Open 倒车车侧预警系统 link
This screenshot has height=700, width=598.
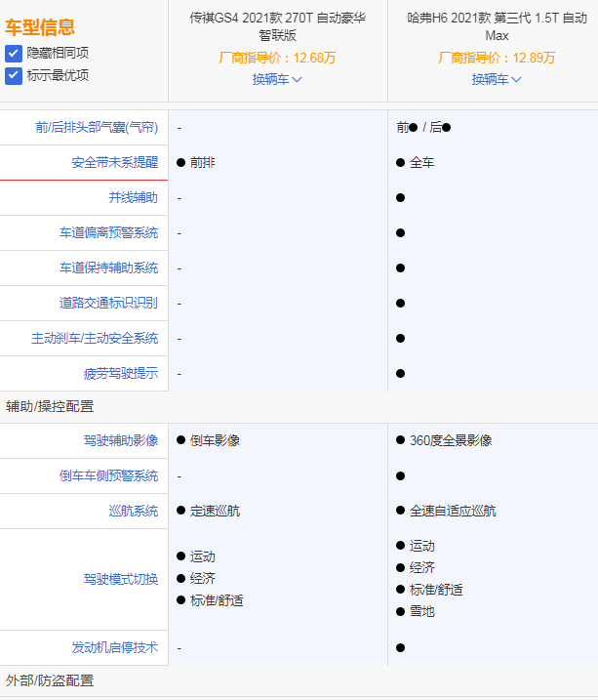pyautogui.click(x=109, y=475)
